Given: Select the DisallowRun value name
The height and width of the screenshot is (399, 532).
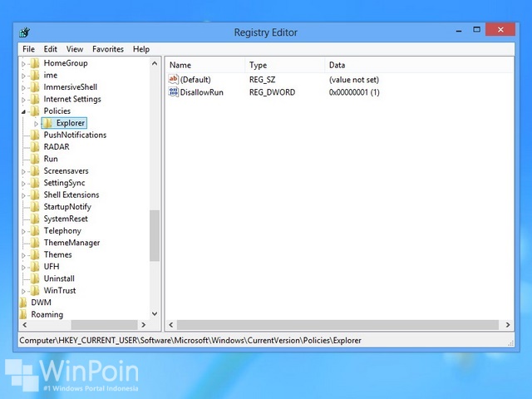Looking at the screenshot, I should click(201, 92).
